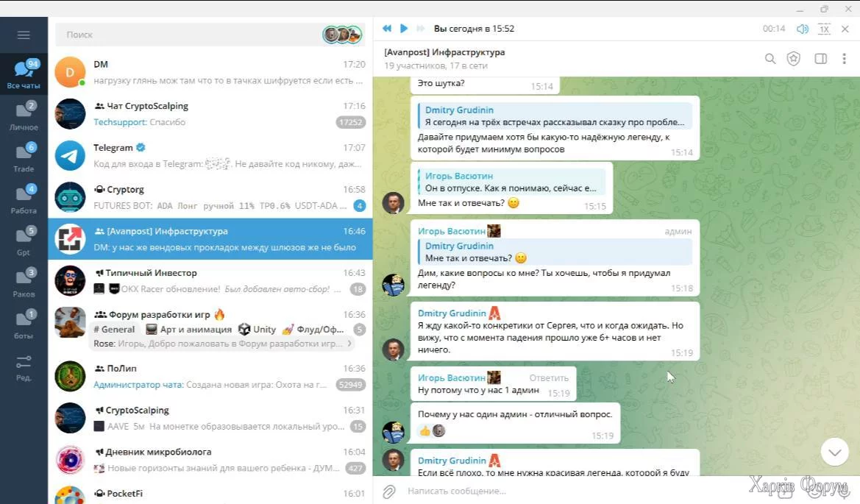Rewind to previous voice message

[x=387, y=29]
